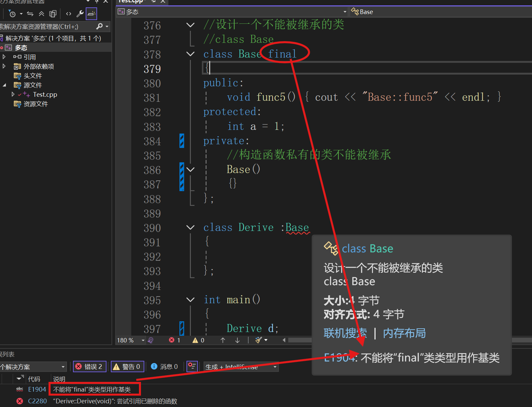Click the error list category filter icon
Screen dimensions: 532x407
point(20,379)
